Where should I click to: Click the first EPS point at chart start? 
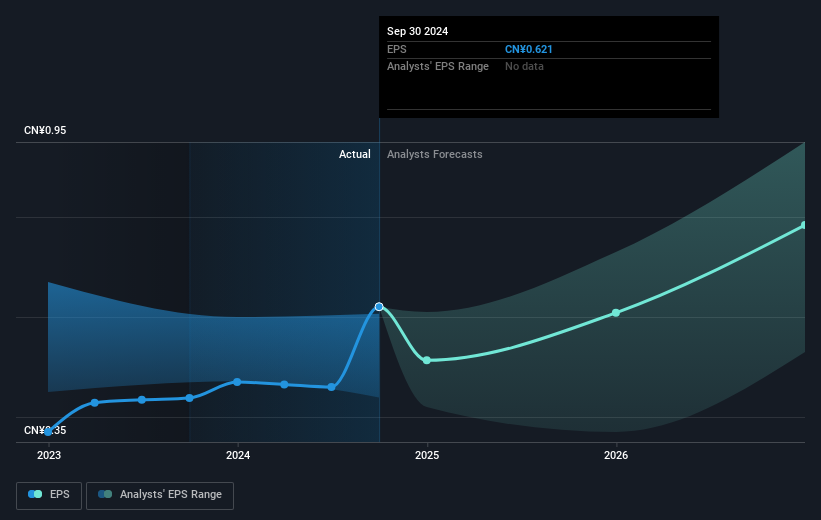[48, 432]
